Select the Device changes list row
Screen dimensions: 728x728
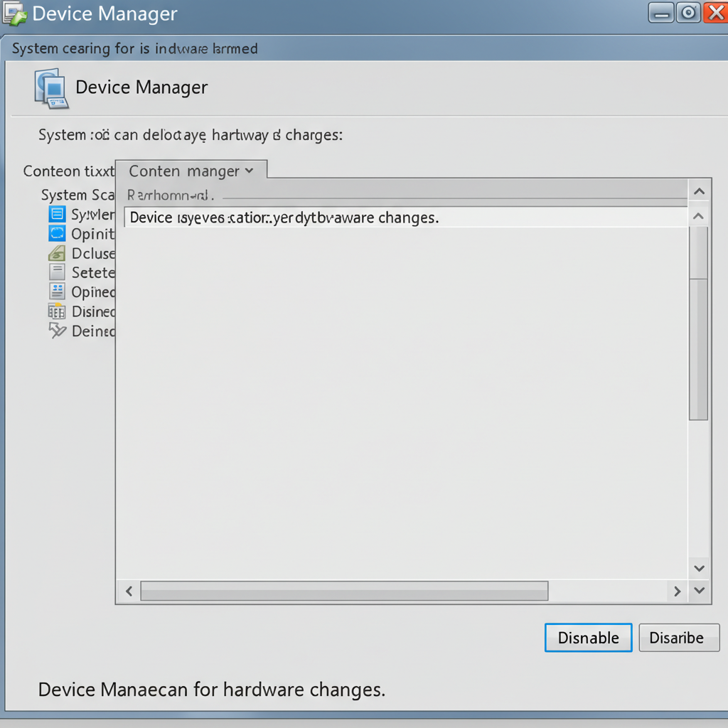(406, 218)
